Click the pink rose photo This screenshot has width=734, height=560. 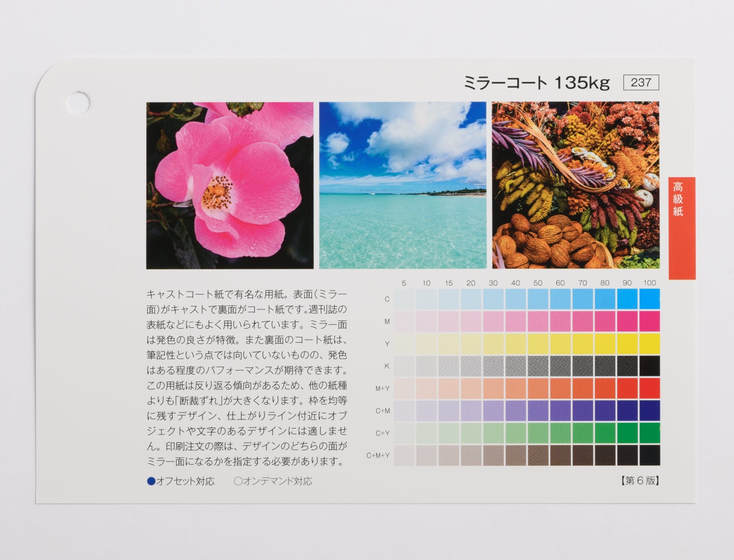tap(230, 185)
